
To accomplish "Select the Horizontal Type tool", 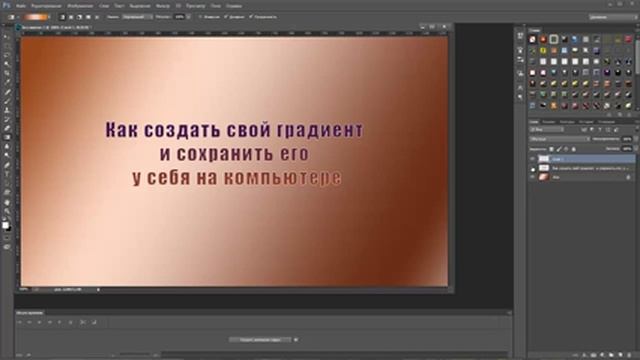I will click(x=7, y=173).
